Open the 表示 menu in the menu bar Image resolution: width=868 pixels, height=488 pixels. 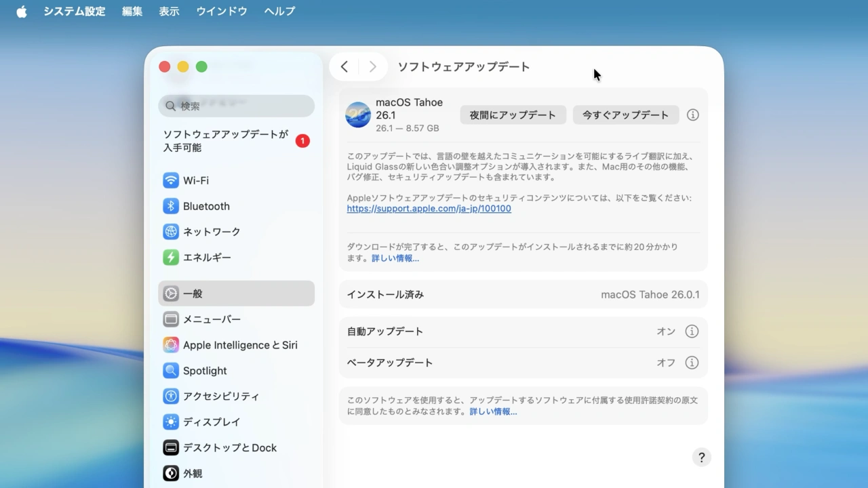(169, 11)
